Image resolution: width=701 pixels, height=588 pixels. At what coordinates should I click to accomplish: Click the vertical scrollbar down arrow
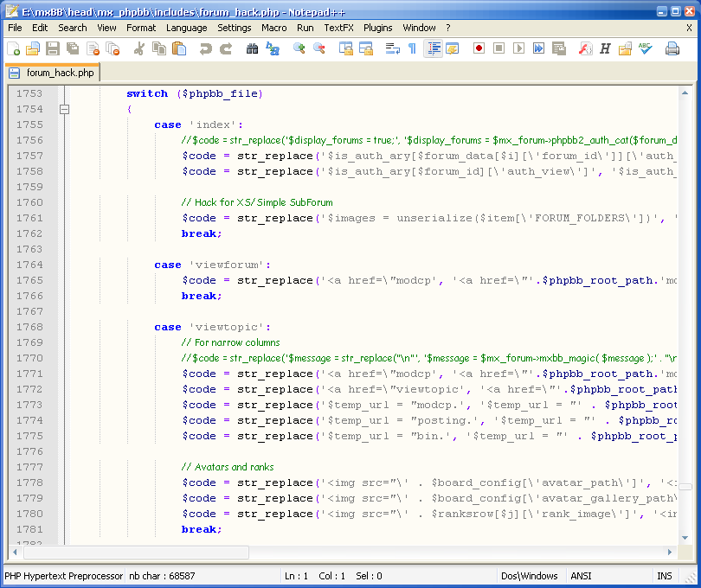pos(685,537)
